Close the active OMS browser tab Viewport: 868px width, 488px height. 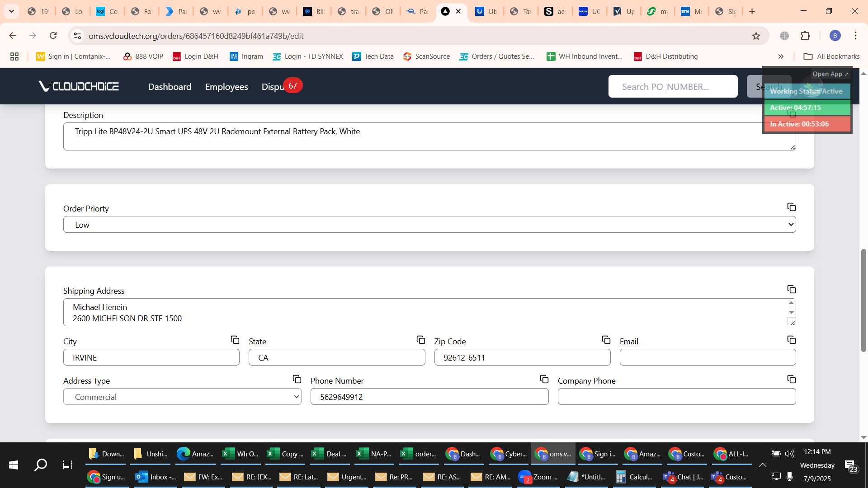click(x=458, y=11)
